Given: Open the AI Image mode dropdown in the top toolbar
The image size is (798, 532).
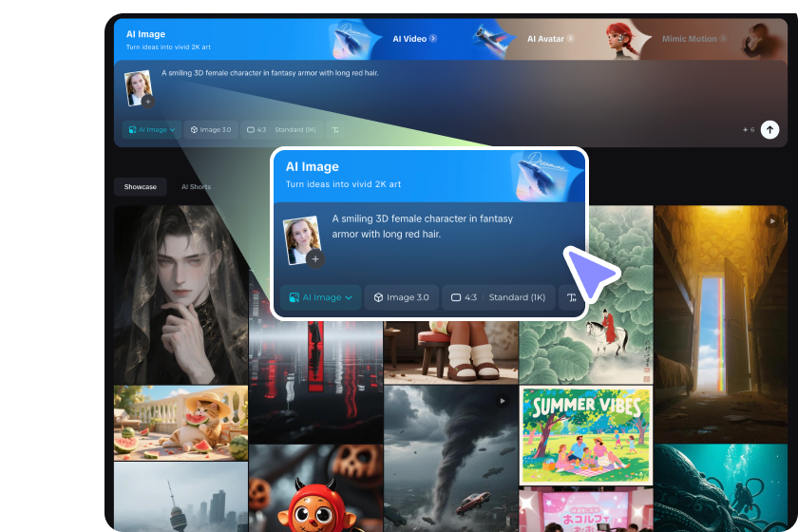Looking at the screenshot, I should (x=152, y=130).
